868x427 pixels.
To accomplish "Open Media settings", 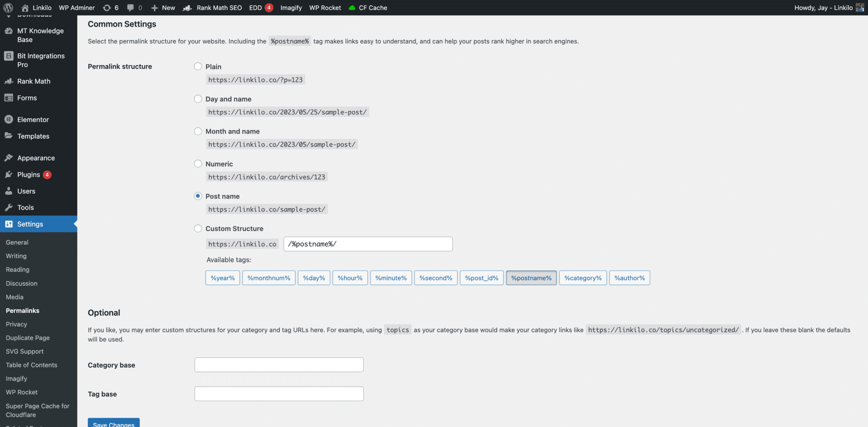I will coord(14,297).
